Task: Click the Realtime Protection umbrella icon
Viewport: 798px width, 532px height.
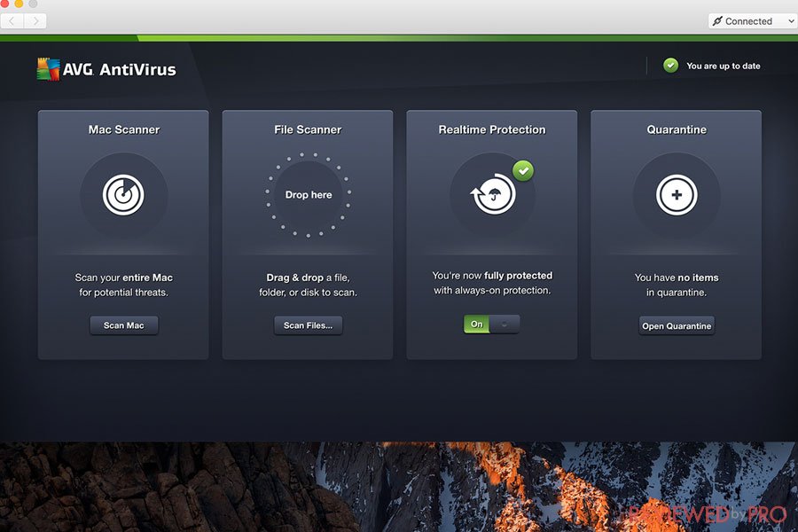Action: click(493, 194)
